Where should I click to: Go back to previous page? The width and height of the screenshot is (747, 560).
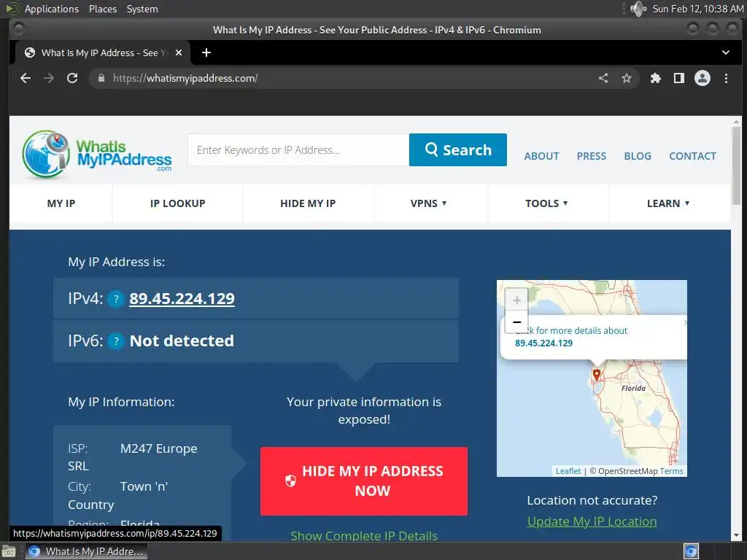[x=26, y=78]
